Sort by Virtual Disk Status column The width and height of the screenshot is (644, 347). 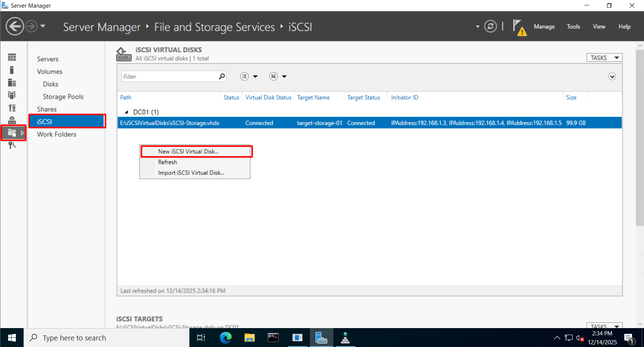coord(269,97)
